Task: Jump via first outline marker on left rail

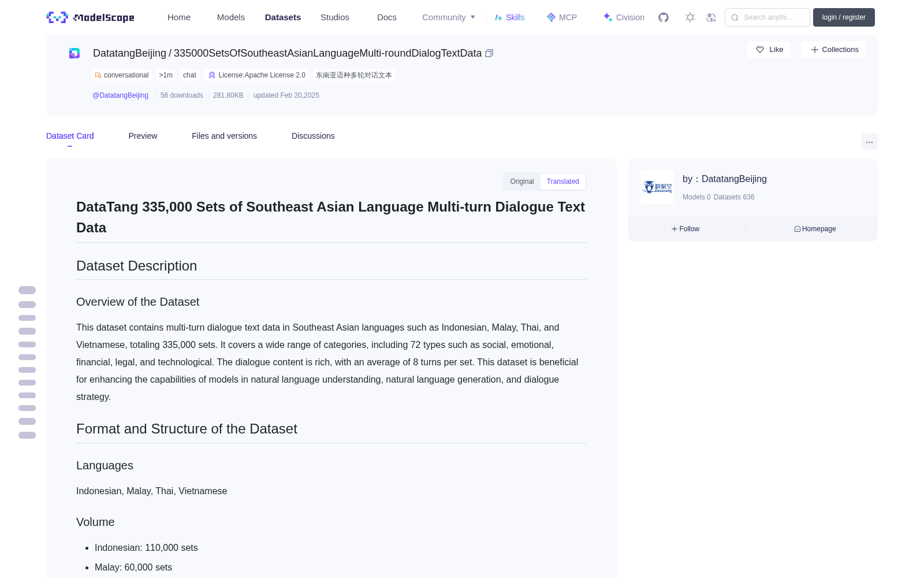Action: tap(27, 290)
